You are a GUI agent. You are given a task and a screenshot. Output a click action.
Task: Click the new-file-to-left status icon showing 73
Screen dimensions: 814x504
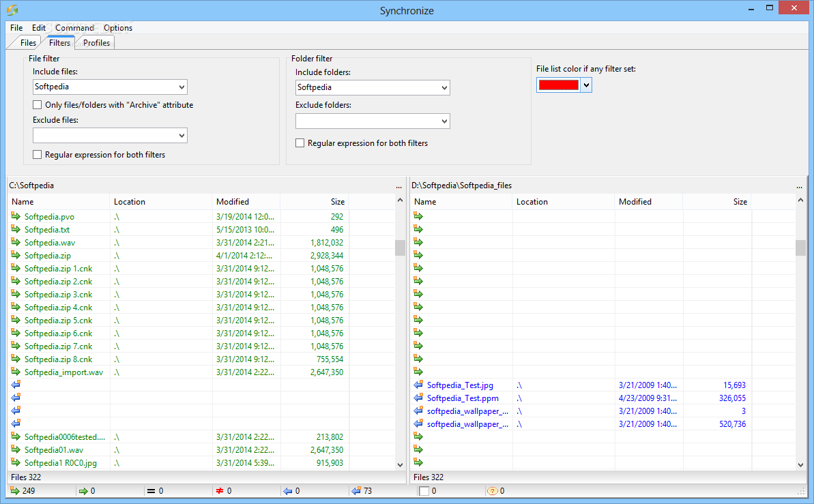point(356,490)
